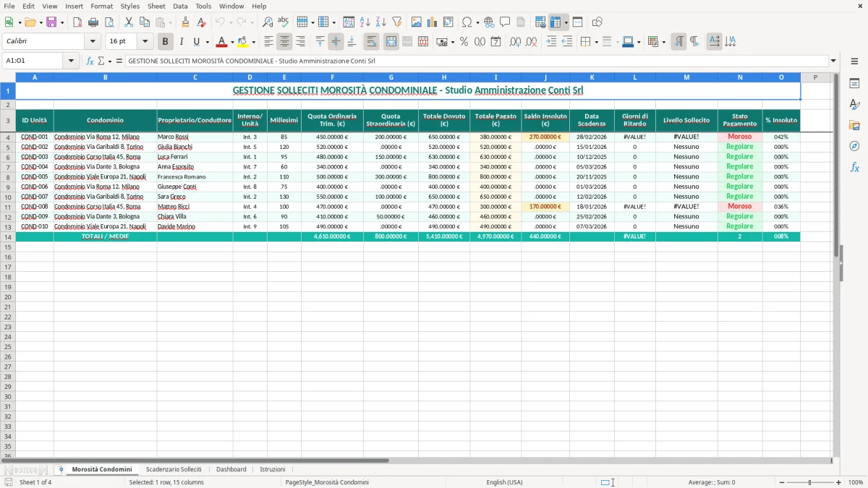The height and width of the screenshot is (488, 868).
Task: Toggle Left-To-Right paragraph direction
Action: click(x=678, y=42)
